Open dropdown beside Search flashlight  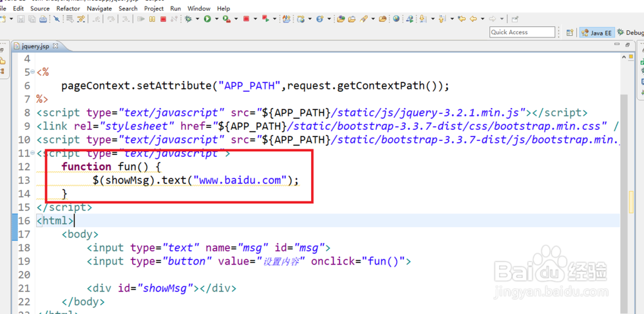click(373, 19)
